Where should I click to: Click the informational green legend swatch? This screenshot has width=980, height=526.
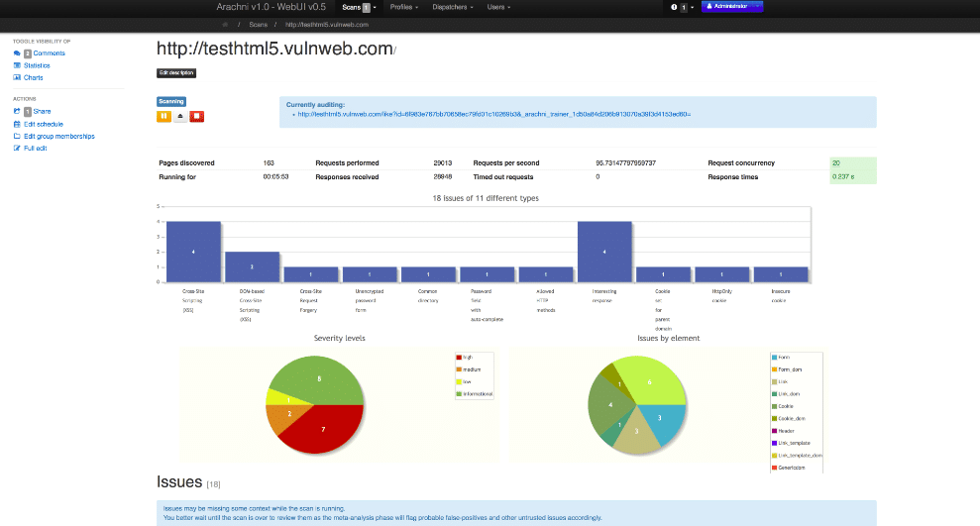pyautogui.click(x=459, y=394)
